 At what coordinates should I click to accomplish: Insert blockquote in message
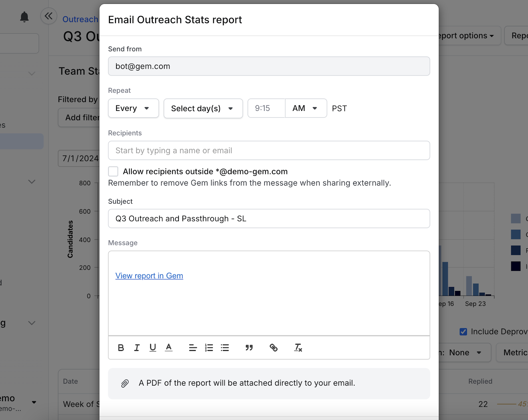(x=249, y=348)
